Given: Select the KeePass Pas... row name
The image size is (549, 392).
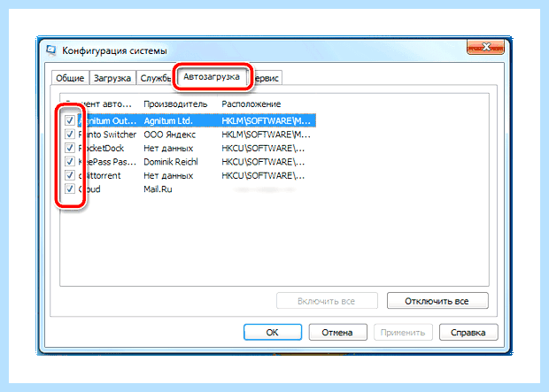Looking at the screenshot, I should 107,162.
